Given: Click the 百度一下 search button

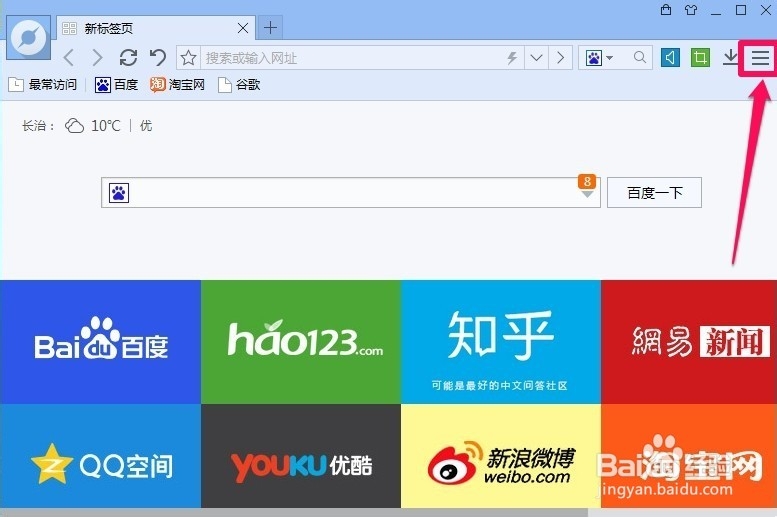Looking at the screenshot, I should [x=654, y=192].
